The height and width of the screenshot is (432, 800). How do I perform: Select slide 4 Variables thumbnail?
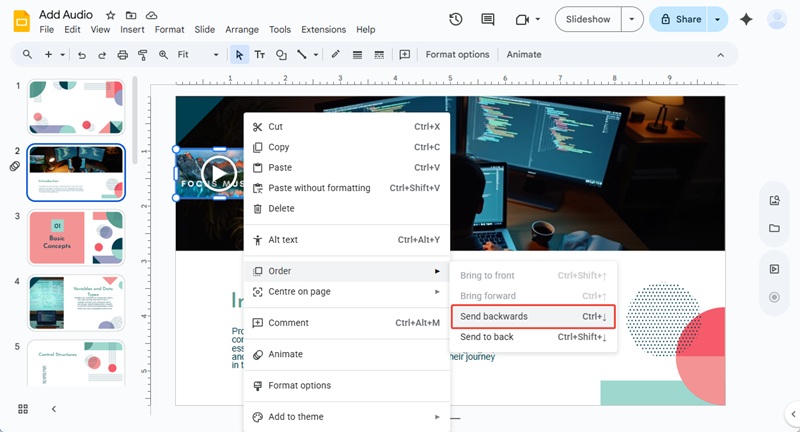point(76,303)
